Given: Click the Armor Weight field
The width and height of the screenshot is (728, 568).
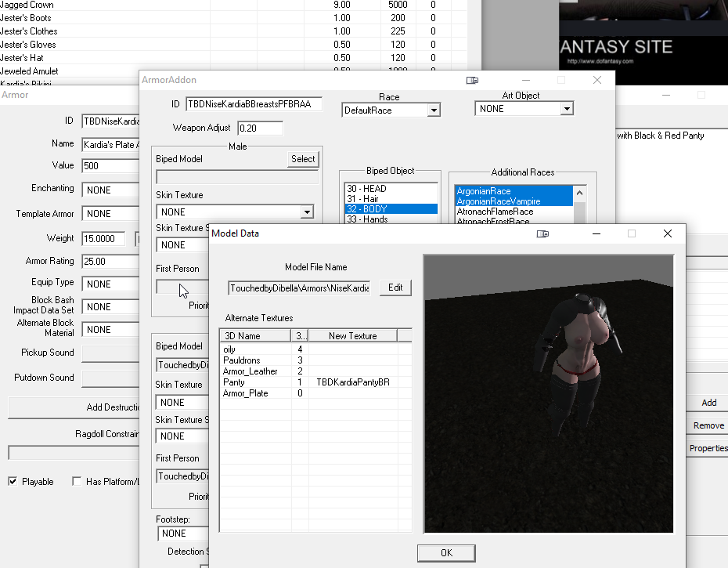Looking at the screenshot, I should (103, 238).
